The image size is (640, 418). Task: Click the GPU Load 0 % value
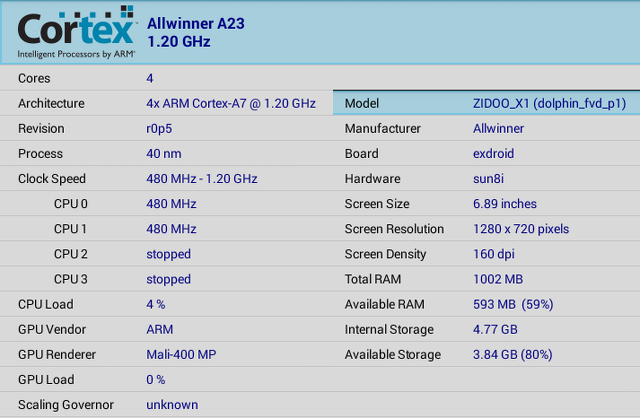point(156,380)
